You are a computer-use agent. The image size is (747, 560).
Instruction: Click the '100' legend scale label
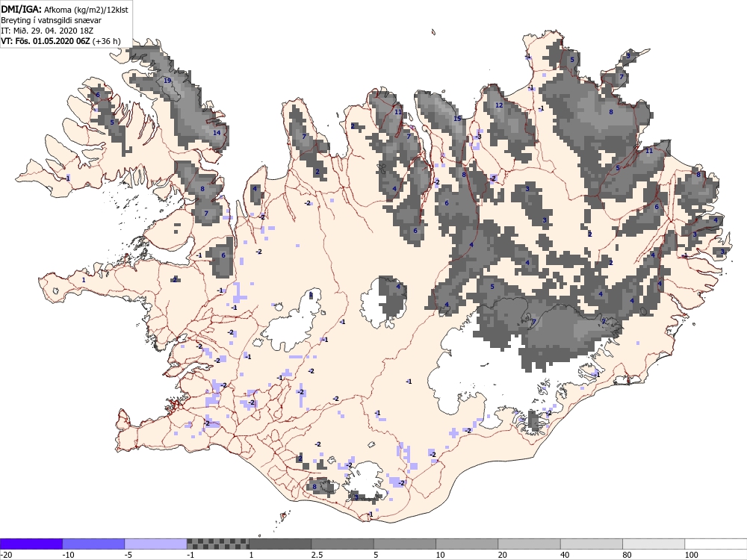pos(691,555)
